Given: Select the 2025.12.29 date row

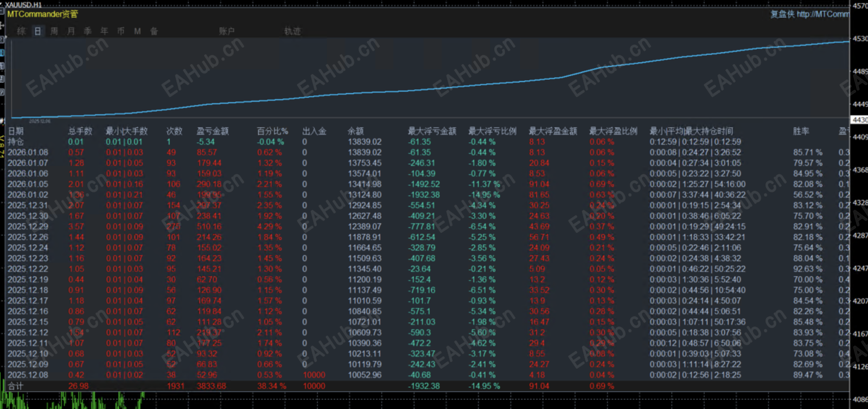Looking at the screenshot, I should point(28,226).
